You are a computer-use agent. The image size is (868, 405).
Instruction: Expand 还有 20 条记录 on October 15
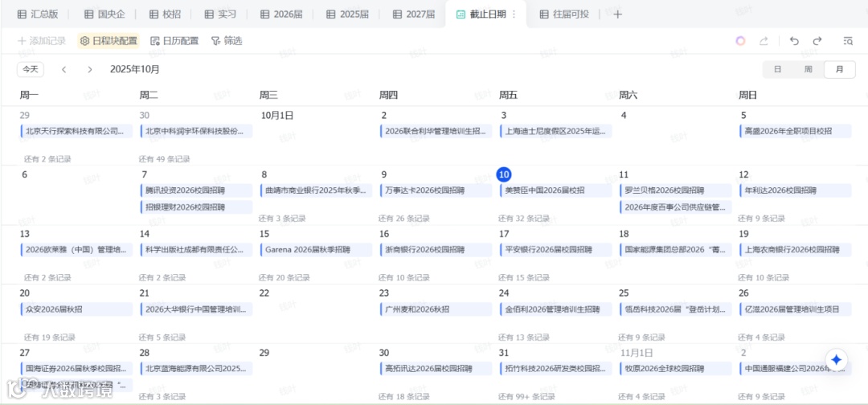tap(285, 277)
